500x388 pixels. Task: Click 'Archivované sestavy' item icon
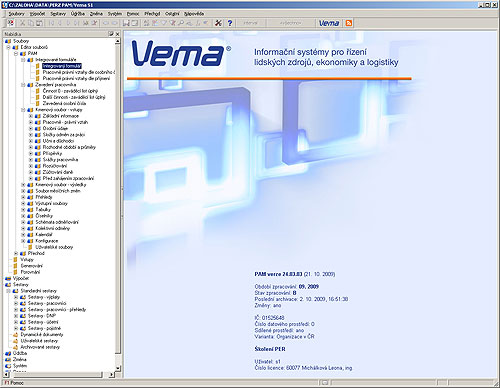point(15,347)
